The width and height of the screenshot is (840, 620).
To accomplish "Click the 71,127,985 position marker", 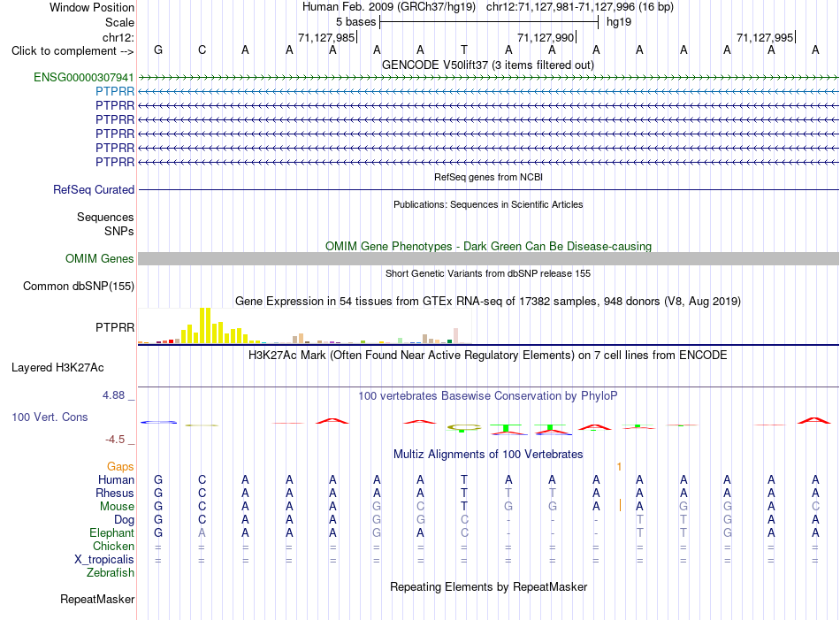I will click(326, 37).
